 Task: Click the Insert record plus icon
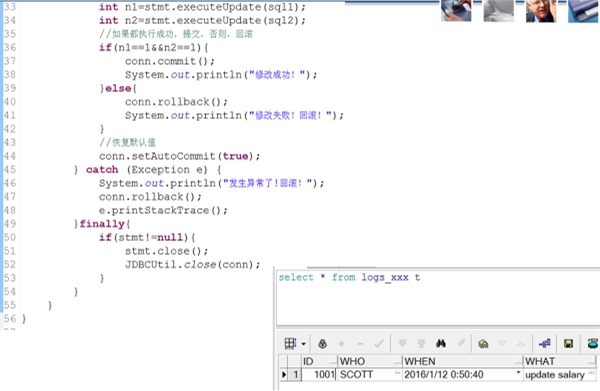pyautogui.click(x=341, y=344)
